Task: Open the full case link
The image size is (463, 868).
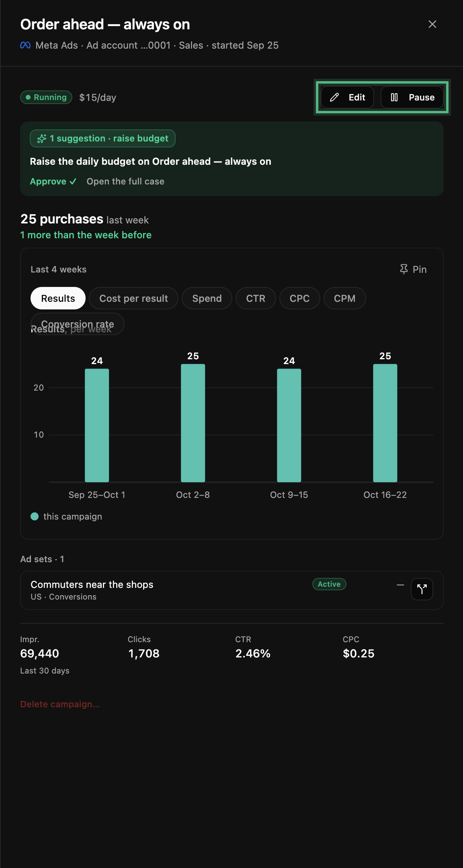Action: pos(125,182)
